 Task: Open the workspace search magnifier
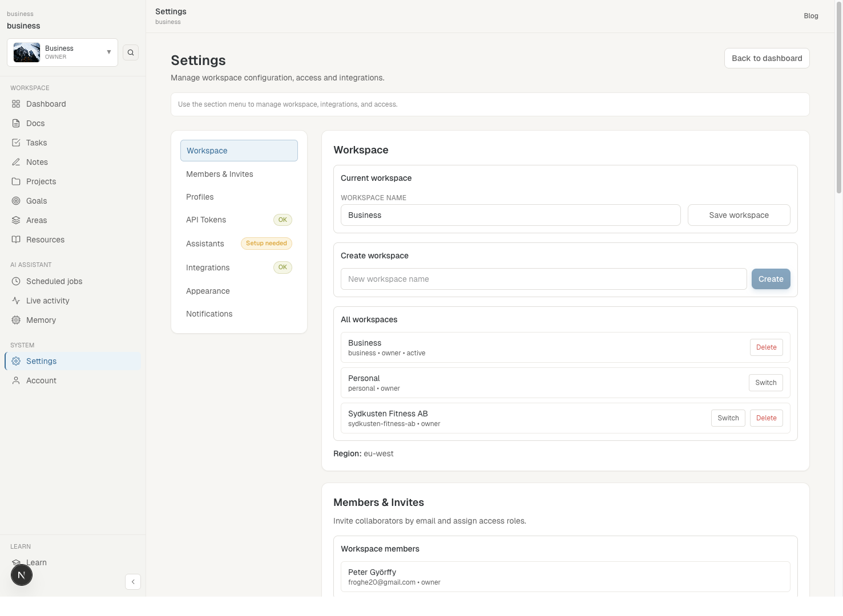(x=131, y=52)
